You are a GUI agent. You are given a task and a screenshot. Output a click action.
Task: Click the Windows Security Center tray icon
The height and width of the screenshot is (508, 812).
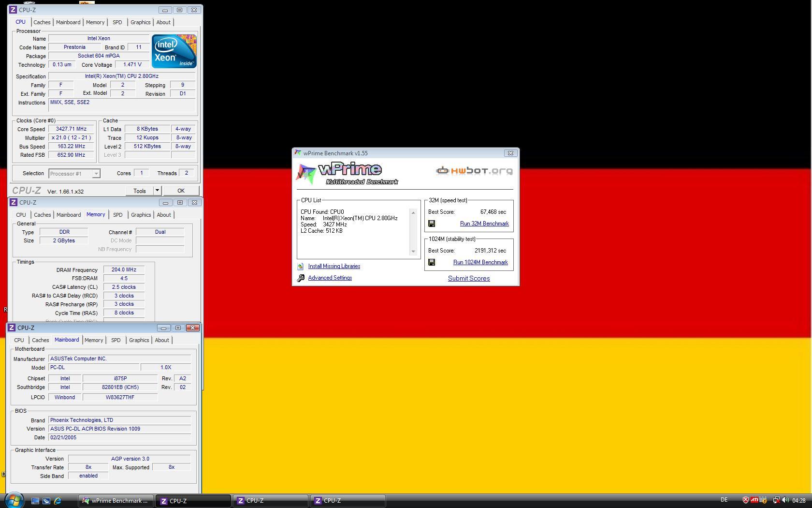(x=746, y=500)
